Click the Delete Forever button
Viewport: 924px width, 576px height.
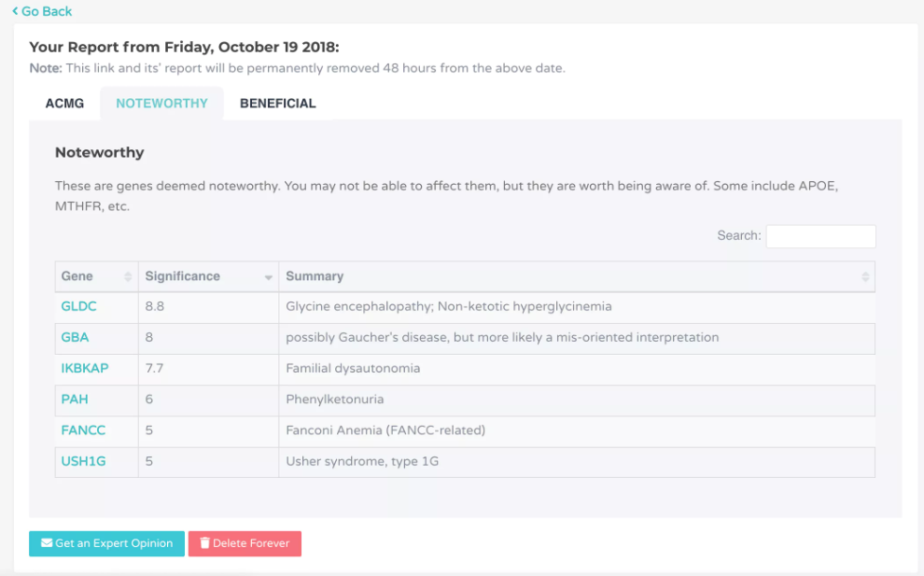tap(245, 543)
